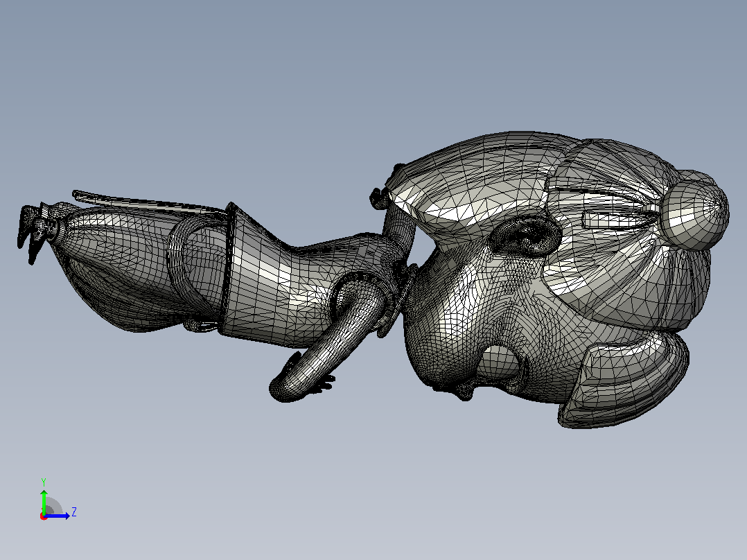Click the blue Z axis arrow of the triad

pyautogui.click(x=58, y=516)
